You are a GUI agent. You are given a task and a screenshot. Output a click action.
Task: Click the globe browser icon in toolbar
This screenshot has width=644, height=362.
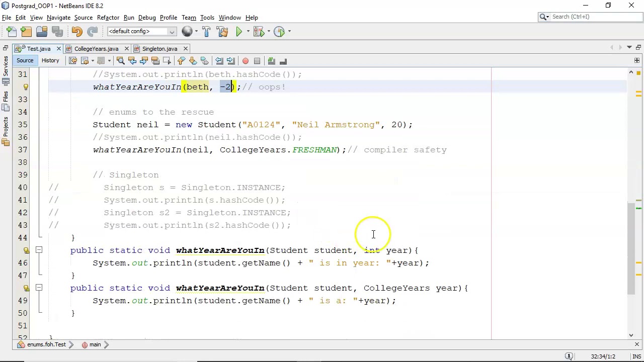pos(187,31)
